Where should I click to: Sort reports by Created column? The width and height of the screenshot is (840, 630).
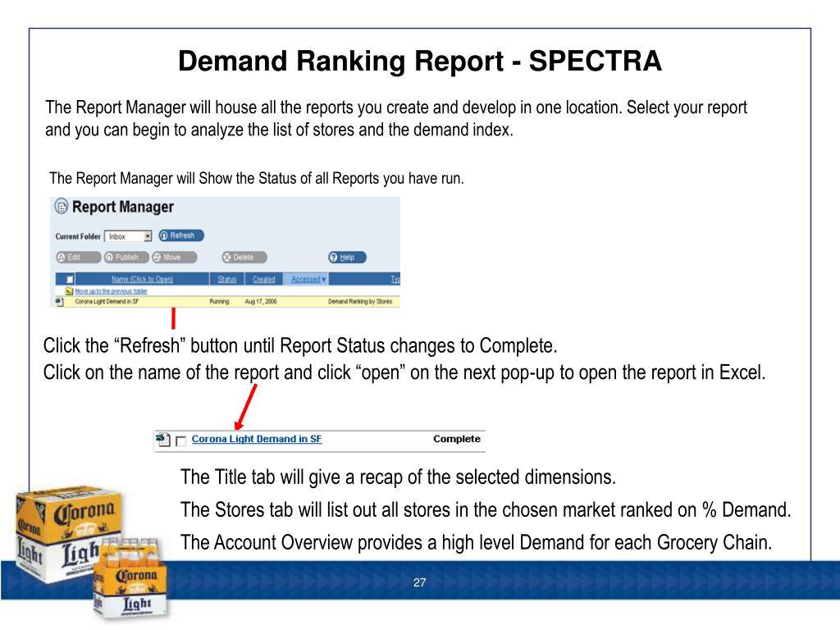click(x=263, y=279)
